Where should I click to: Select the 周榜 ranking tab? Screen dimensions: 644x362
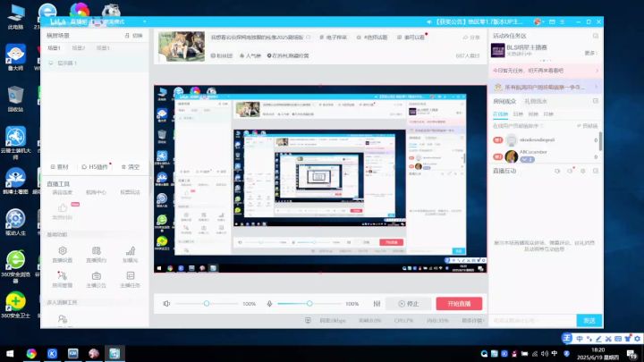coord(533,114)
